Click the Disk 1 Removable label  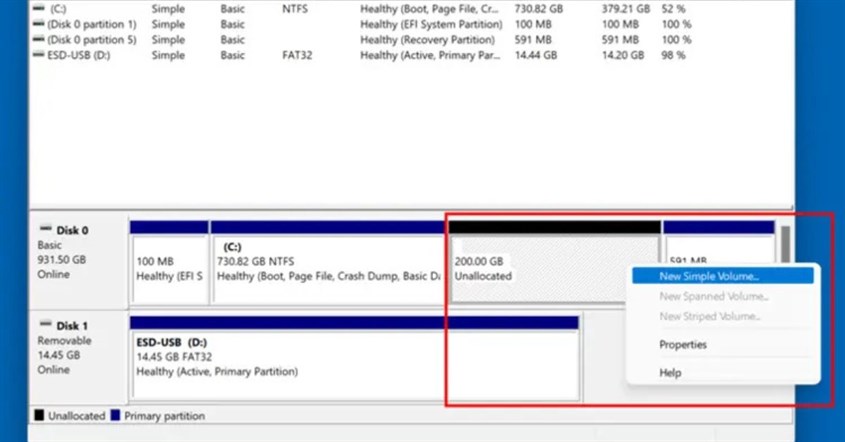[64, 341]
